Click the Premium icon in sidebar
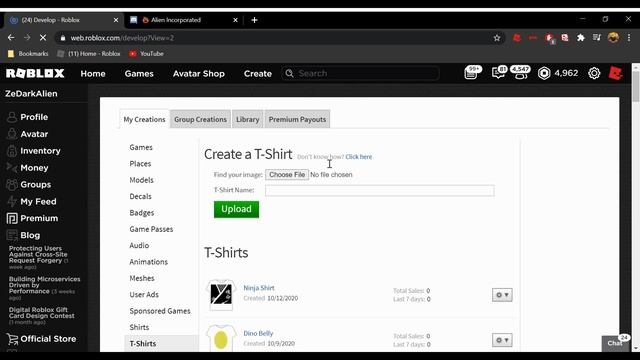 (x=12, y=218)
